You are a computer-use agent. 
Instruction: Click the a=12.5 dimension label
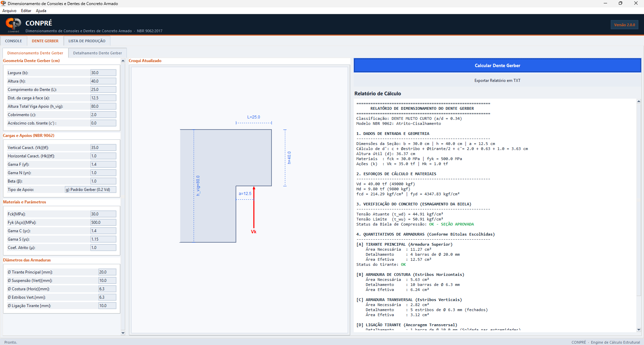point(245,194)
